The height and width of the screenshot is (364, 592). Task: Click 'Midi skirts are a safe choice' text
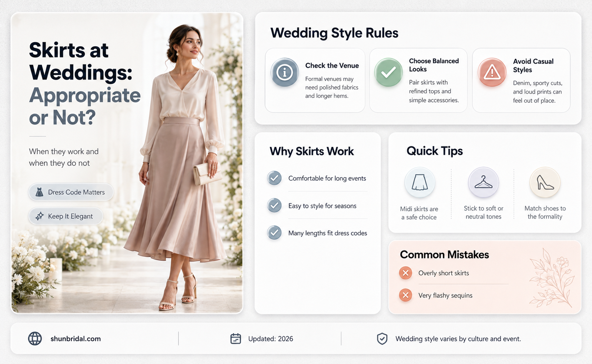click(419, 213)
